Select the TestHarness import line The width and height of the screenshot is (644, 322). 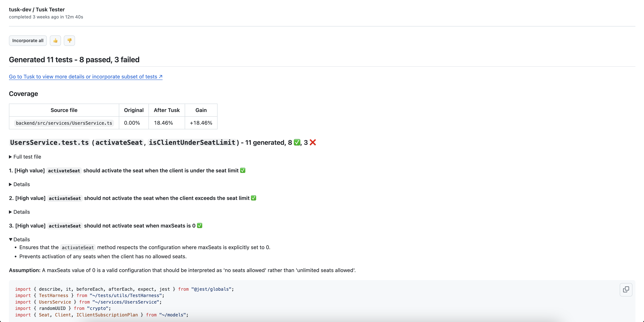(90, 296)
